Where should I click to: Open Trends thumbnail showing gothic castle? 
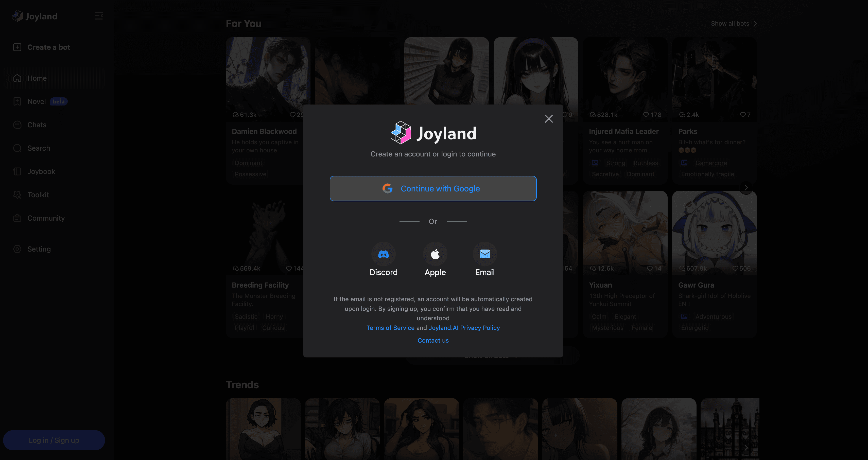(x=730, y=429)
